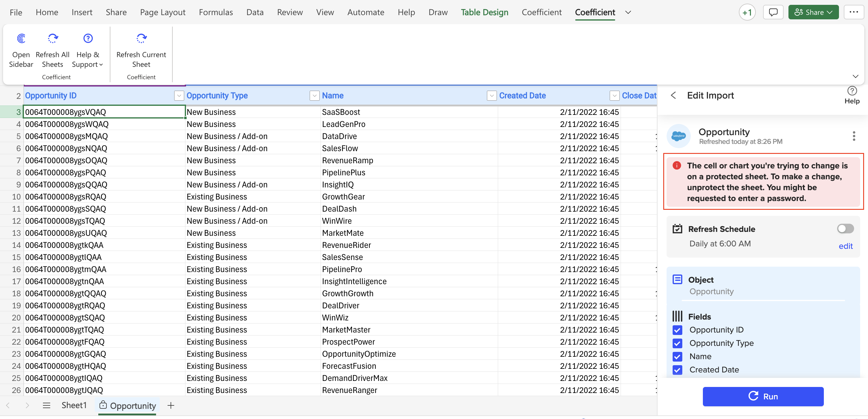Viewport: 868px width, 419px height.
Task: Click the Fields section icon
Action: [x=677, y=316]
